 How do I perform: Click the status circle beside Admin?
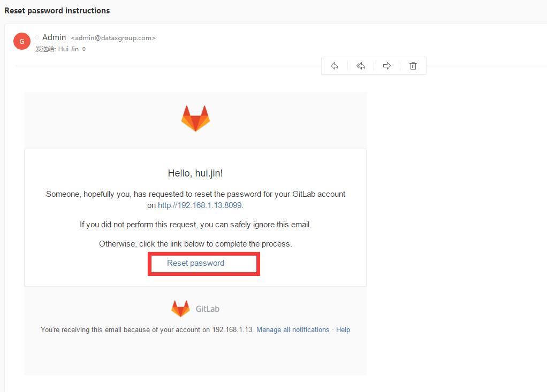tap(37, 37)
